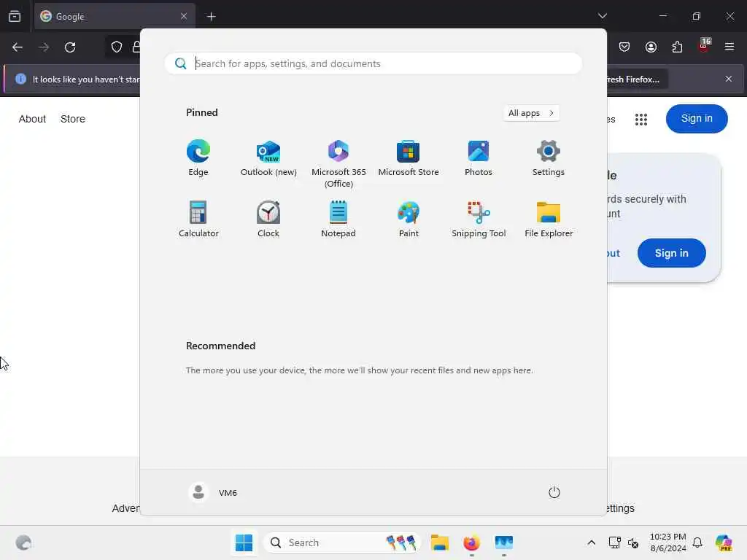Focus the Start menu search field
This screenshot has width=747, height=560.
coord(373,63)
